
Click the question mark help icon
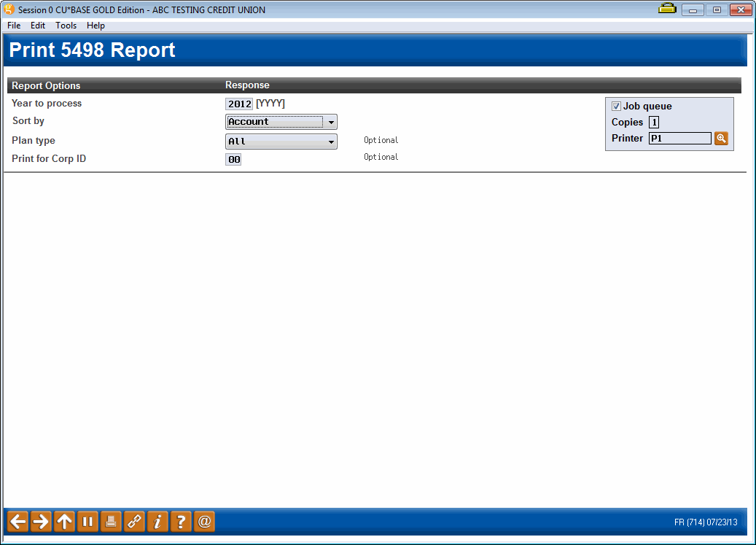[181, 521]
